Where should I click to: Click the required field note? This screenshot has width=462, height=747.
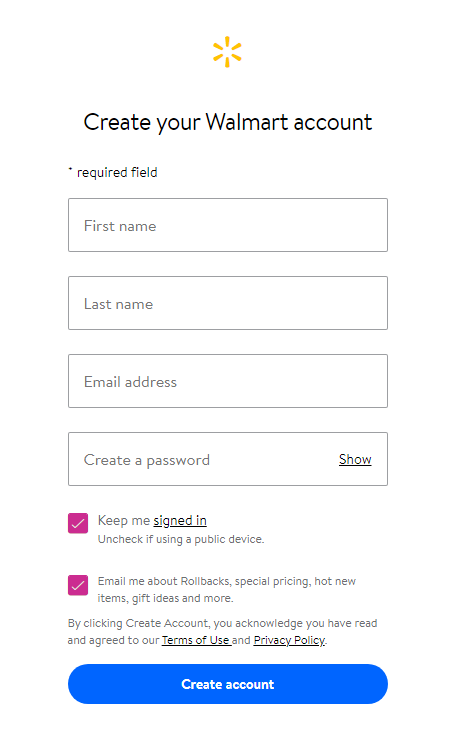coord(117,172)
